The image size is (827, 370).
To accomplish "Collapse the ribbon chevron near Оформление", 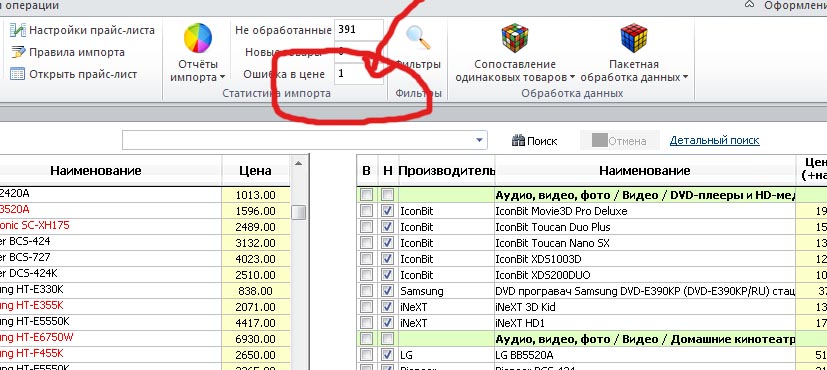I will click(x=749, y=5).
